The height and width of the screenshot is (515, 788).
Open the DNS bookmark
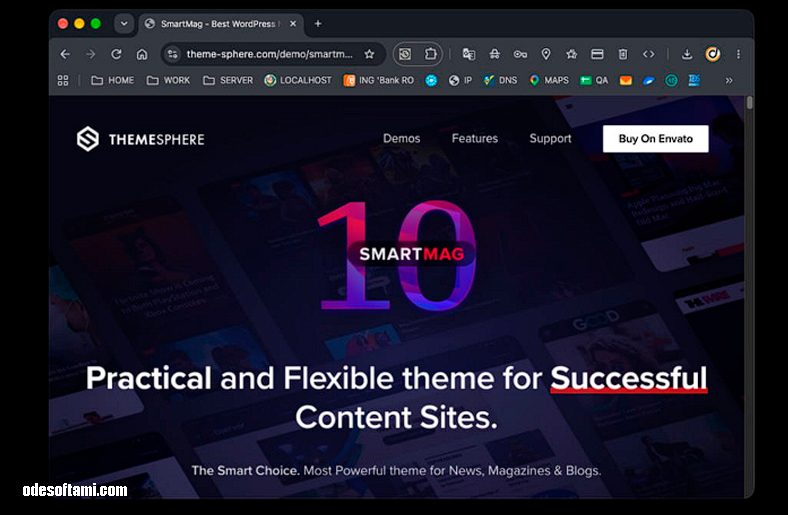click(500, 80)
